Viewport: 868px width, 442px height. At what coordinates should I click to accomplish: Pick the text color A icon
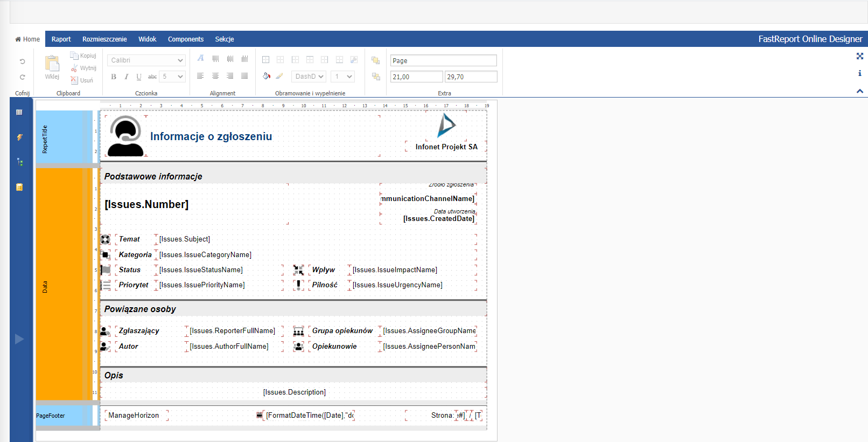200,58
